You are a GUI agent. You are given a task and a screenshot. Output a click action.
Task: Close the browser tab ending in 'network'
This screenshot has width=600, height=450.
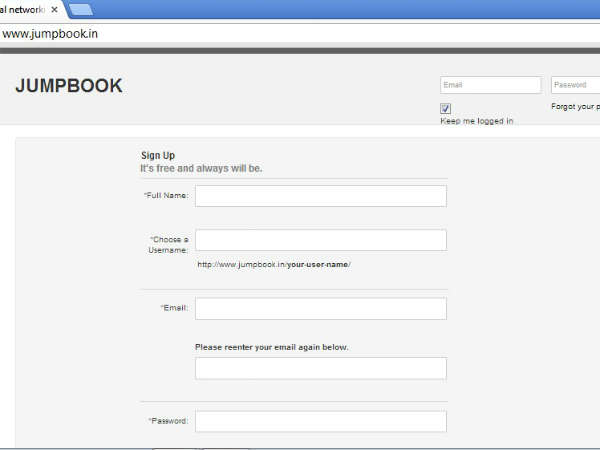[54, 10]
